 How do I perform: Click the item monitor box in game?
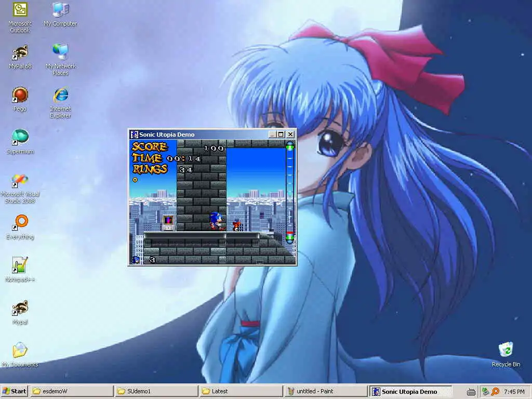tap(168, 222)
